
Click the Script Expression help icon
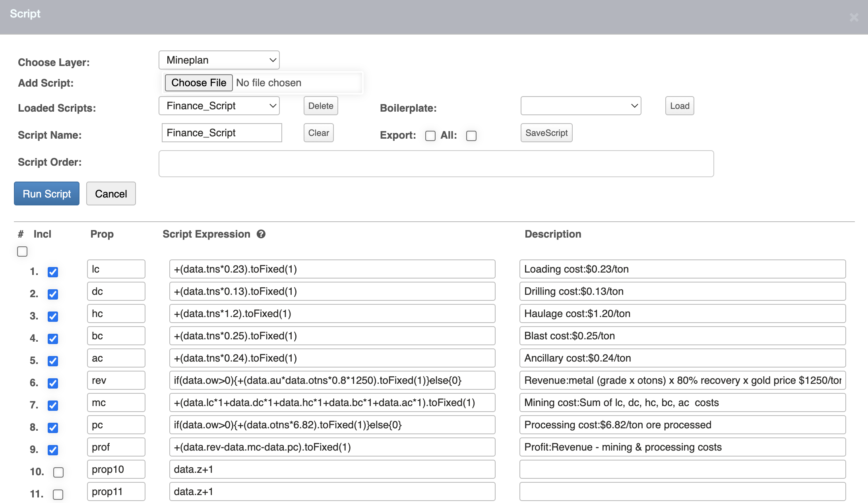261,234
